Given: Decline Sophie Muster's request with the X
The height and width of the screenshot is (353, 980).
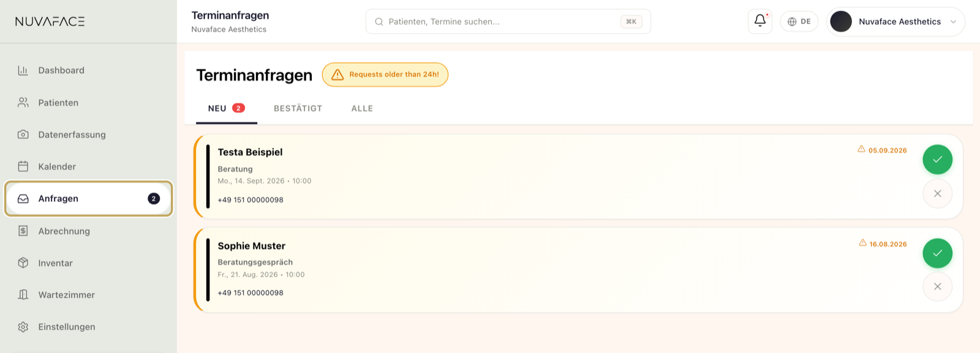Looking at the screenshot, I should [x=937, y=286].
